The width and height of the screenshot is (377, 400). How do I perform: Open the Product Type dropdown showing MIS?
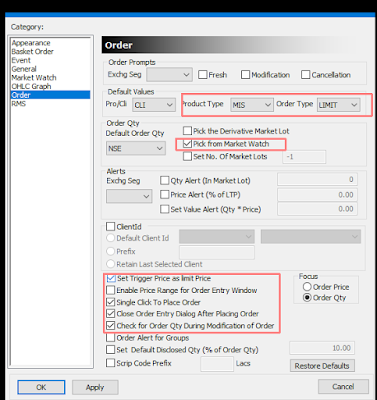tap(252, 105)
